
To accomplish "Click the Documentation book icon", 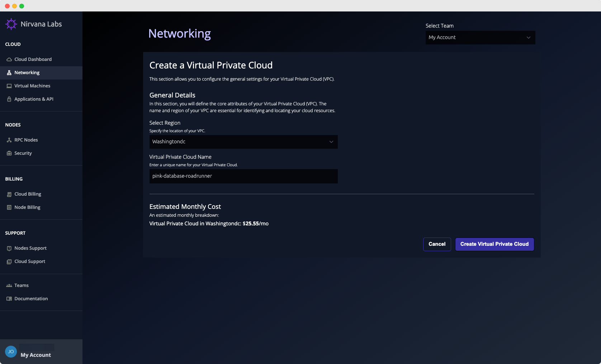I will click(x=9, y=299).
